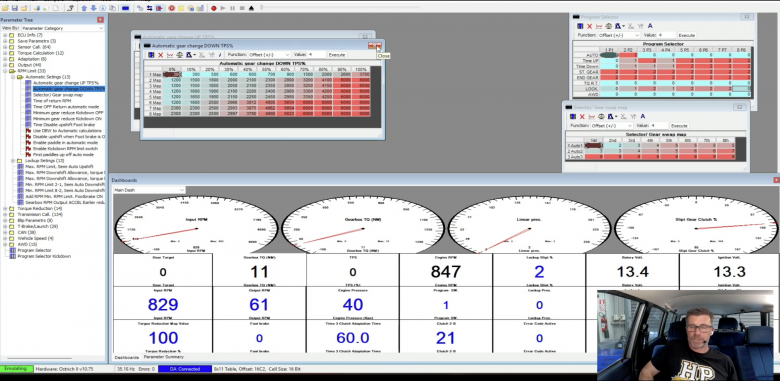This screenshot has width=780, height=381.
Task: Click Execute in the Program Selector window
Action: coord(686,35)
